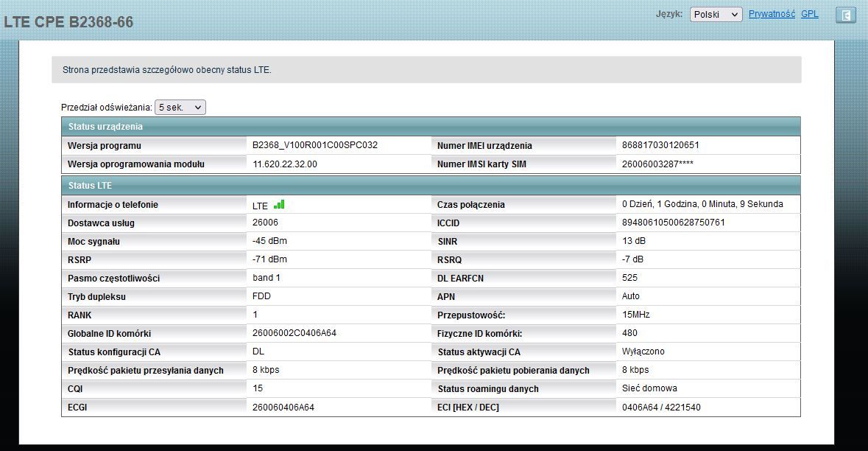This screenshot has height=451, width=868.
Task: Click the RANK label
Action: tap(80, 315)
